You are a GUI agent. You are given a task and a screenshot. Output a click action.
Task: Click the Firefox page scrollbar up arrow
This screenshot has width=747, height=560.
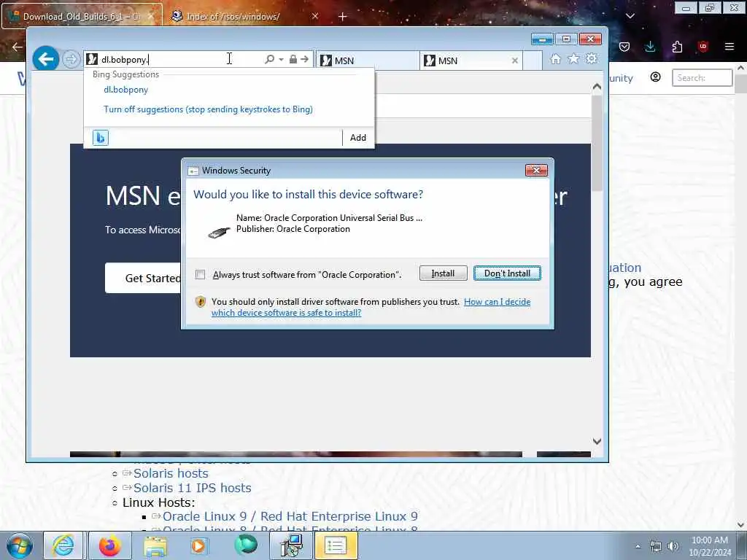click(741, 68)
